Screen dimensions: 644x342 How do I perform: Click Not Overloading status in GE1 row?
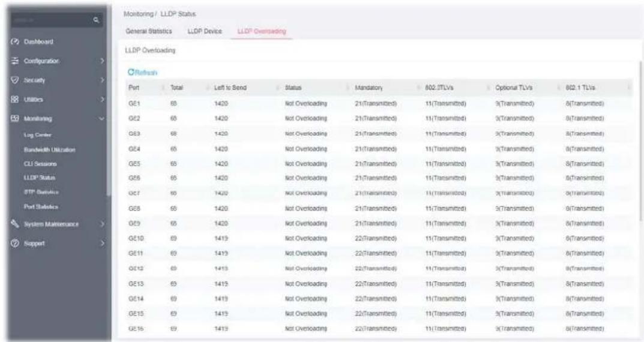pyautogui.click(x=306, y=103)
